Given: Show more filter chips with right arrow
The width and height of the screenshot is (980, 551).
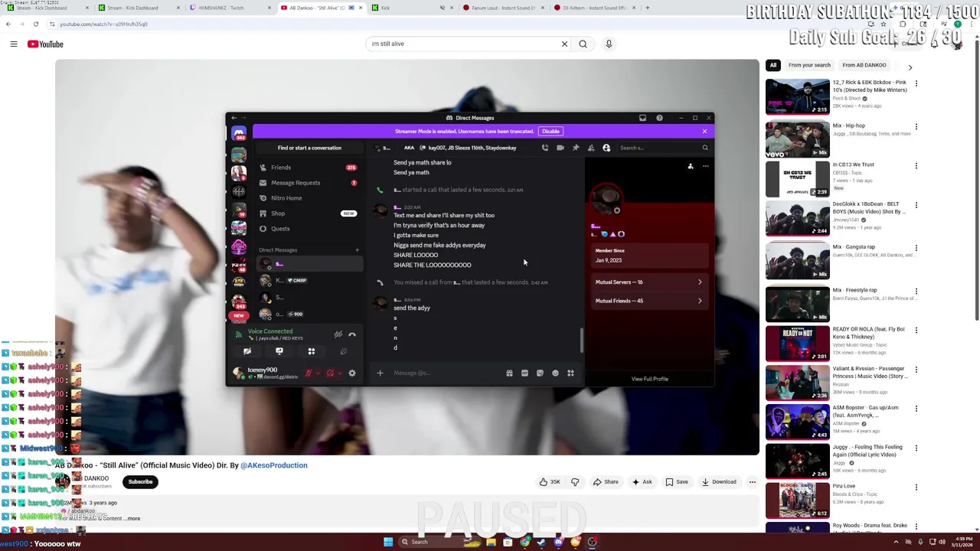Looking at the screenshot, I should (x=910, y=67).
